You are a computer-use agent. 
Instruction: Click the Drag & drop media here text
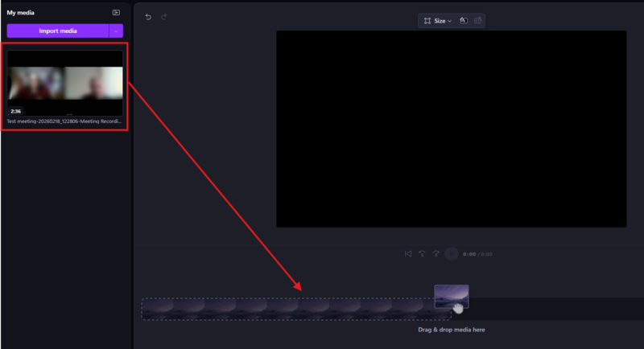point(452,330)
